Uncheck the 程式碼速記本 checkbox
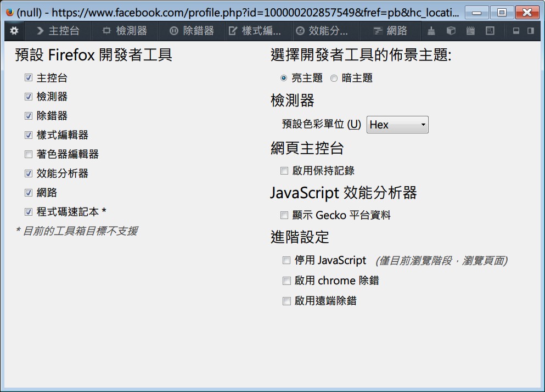 click(29, 211)
